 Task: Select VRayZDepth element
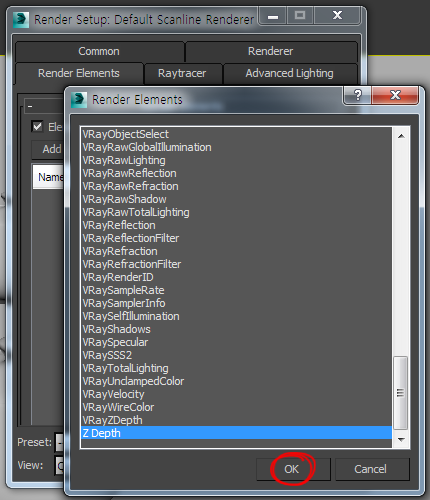236,420
